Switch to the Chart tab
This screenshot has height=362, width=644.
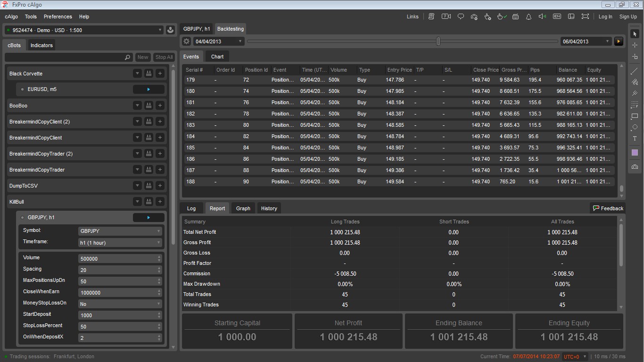click(x=217, y=57)
